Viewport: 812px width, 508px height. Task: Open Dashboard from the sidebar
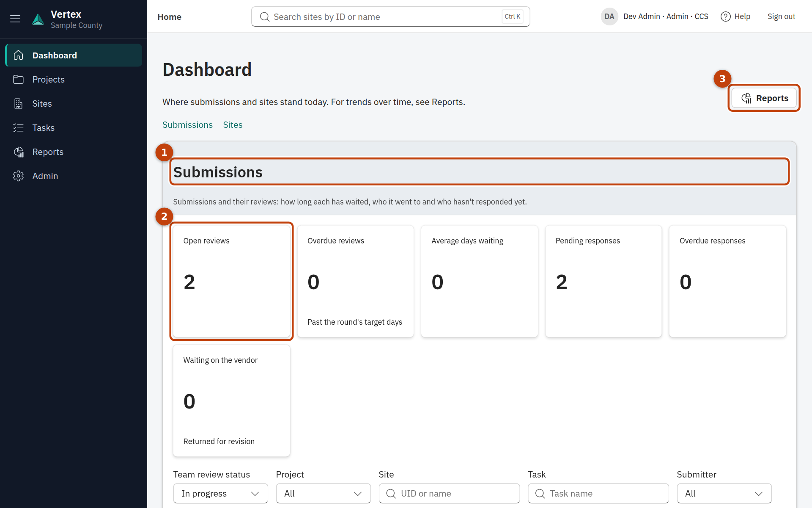point(74,55)
